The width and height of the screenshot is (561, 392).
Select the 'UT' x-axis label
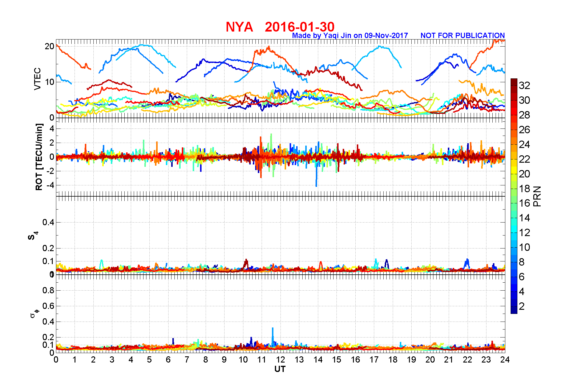click(x=280, y=369)
